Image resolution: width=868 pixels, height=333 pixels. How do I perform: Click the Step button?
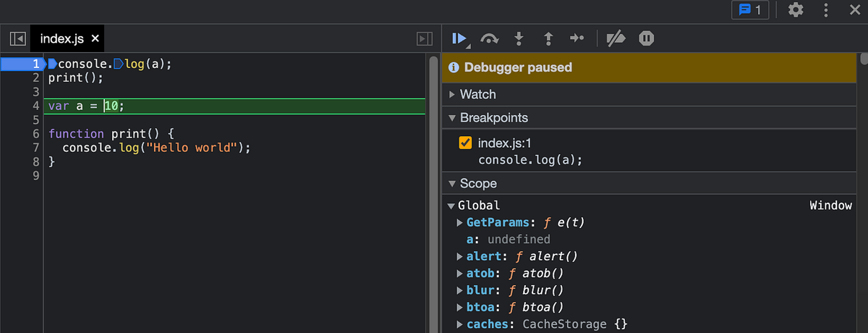tap(576, 38)
